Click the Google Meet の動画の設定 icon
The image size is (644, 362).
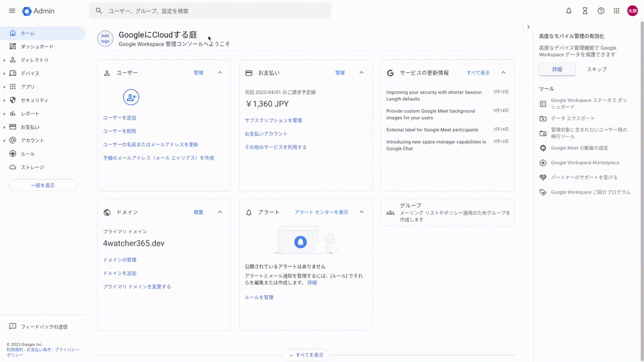543,148
